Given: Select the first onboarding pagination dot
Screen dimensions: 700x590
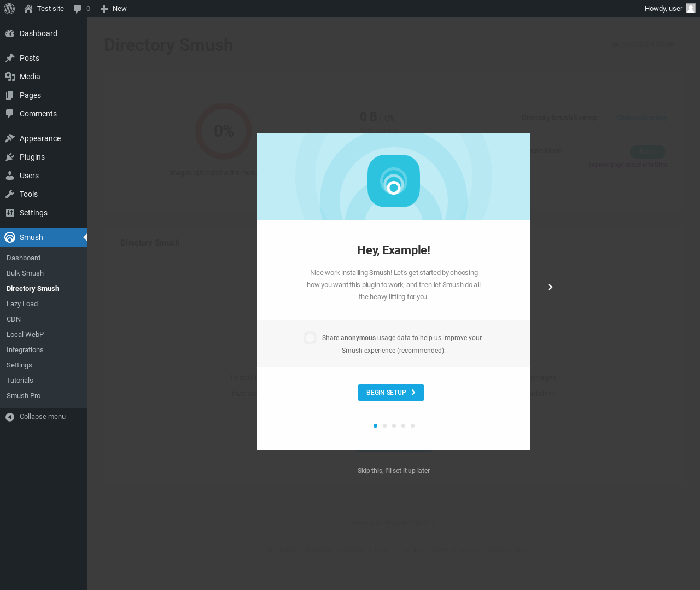Looking at the screenshot, I should click(375, 425).
